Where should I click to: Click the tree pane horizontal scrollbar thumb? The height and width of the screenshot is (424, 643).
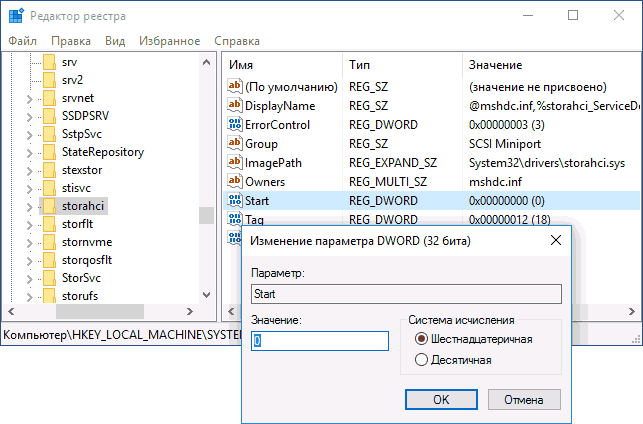pos(100,312)
